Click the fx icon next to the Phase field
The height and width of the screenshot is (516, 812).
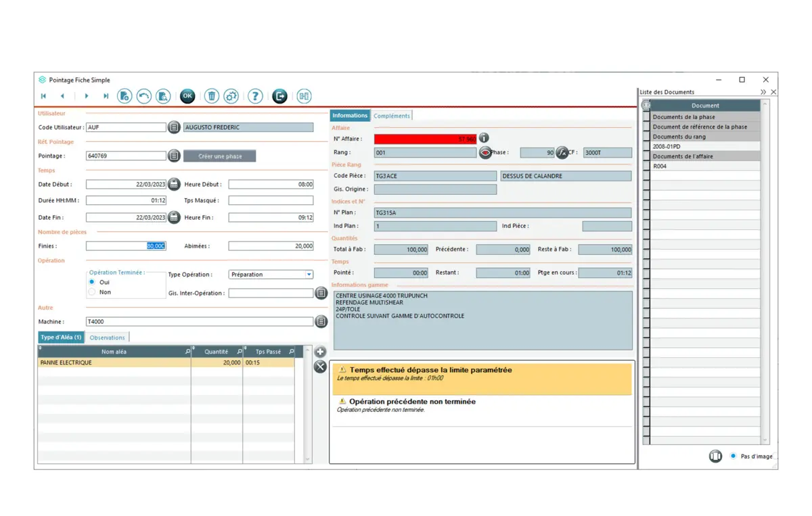point(562,152)
